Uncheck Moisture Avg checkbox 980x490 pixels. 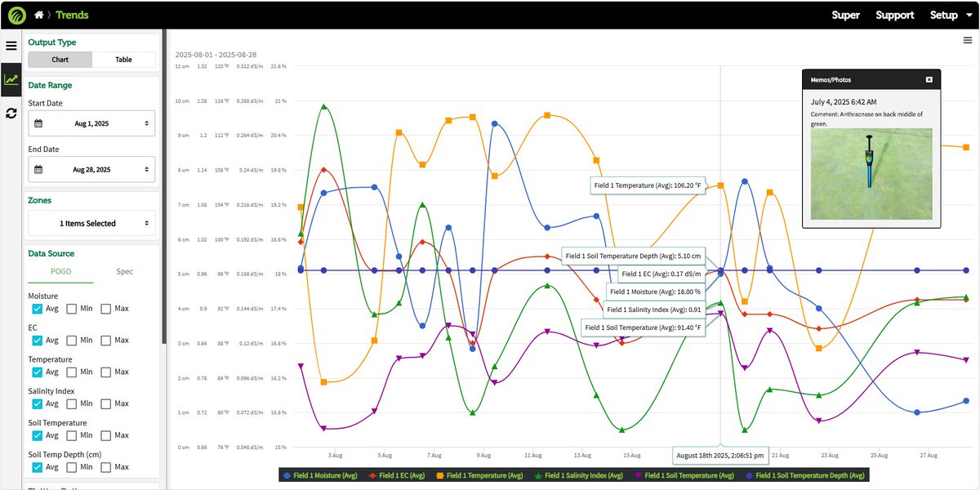(37, 309)
